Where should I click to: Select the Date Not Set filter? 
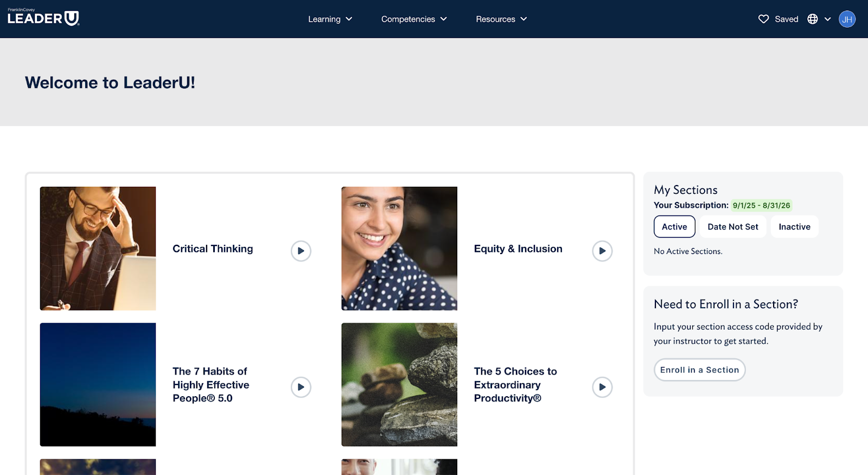(x=732, y=227)
